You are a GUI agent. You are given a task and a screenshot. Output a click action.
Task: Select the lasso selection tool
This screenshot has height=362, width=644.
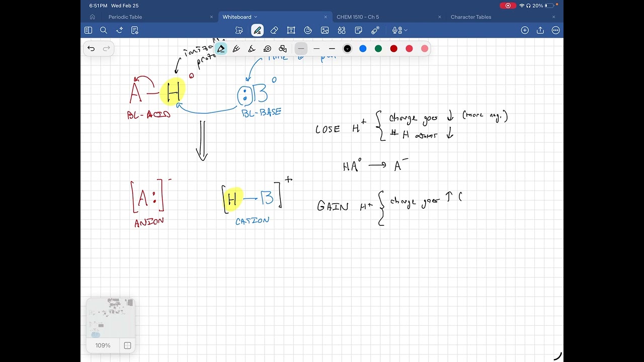[239, 30]
